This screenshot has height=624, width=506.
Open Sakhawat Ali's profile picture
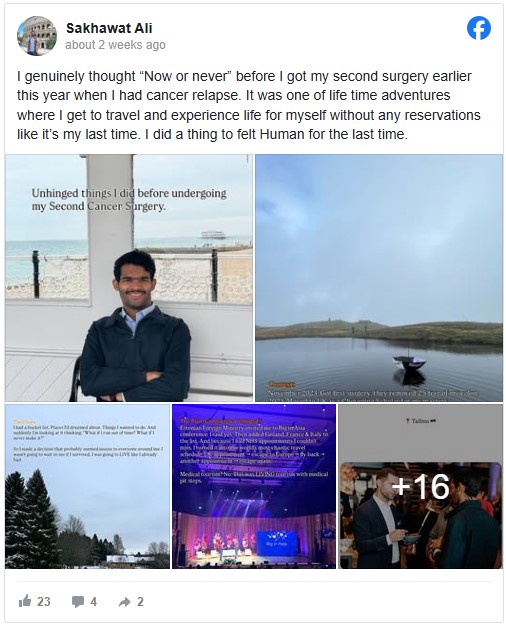tap(37, 36)
